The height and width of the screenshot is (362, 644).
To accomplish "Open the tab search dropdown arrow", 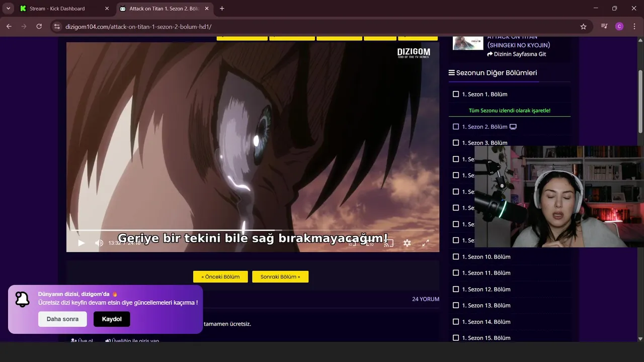I will 9,9.
